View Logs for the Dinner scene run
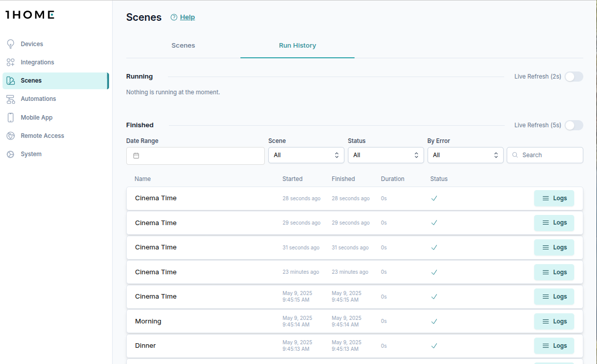The width and height of the screenshot is (597, 364). 554,346
